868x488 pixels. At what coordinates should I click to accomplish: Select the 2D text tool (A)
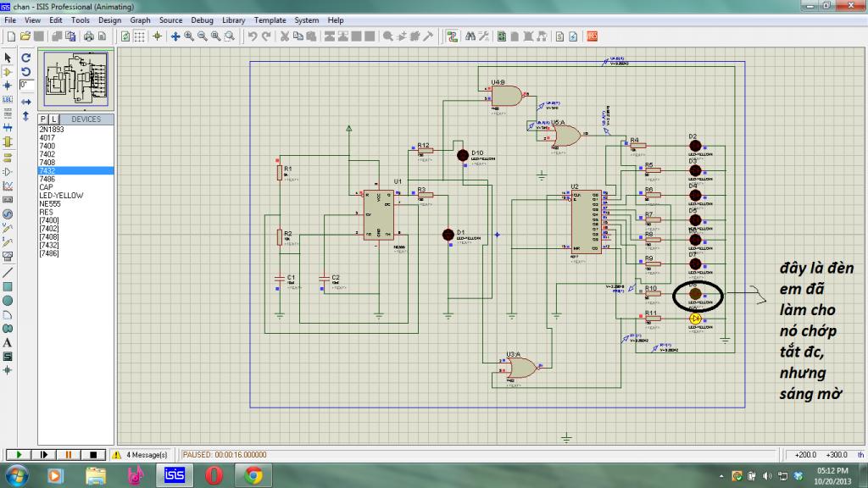pyautogui.click(x=8, y=342)
